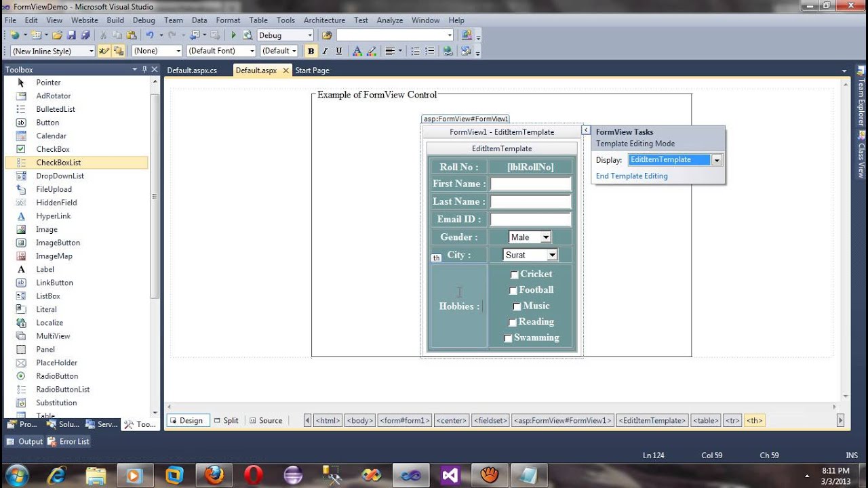The width and height of the screenshot is (868, 488).
Task: Open the Error List panel button
Action: coord(68,441)
